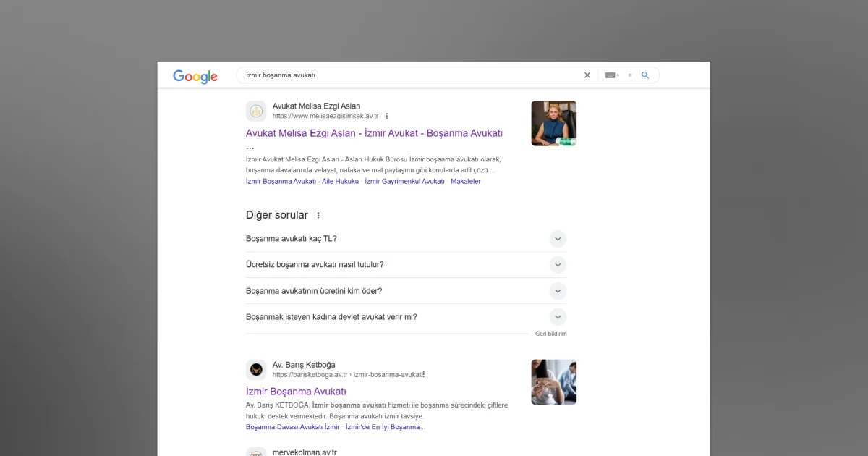Open "İzmir Gayrimenkul Avukatı" sitelink
The image size is (868, 456).
coord(404,182)
